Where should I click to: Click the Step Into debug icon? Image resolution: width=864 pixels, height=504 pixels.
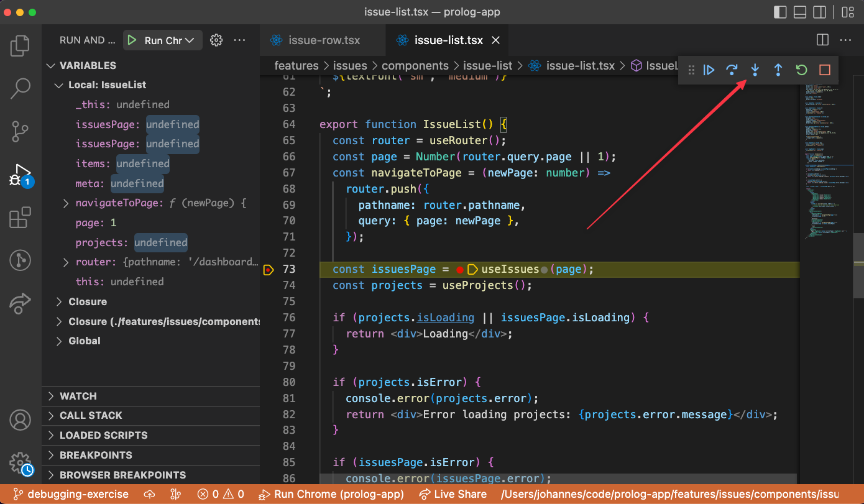(755, 70)
